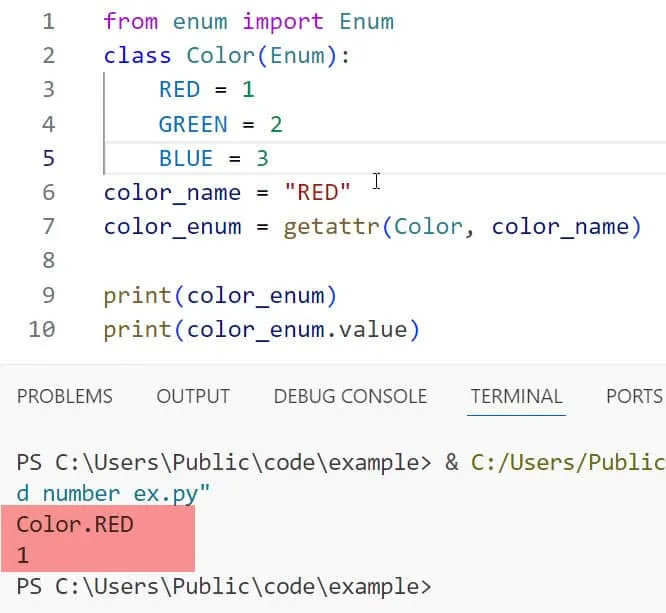This screenshot has width=666, height=613.
Task: Click the color_enum variable on line 7
Action: pyautogui.click(x=172, y=226)
